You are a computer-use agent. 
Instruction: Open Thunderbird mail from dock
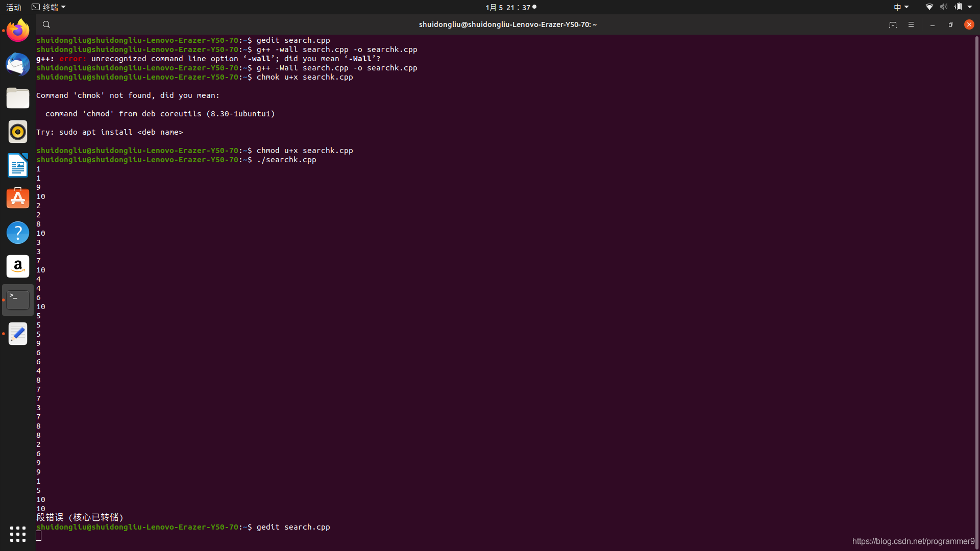pos(18,64)
